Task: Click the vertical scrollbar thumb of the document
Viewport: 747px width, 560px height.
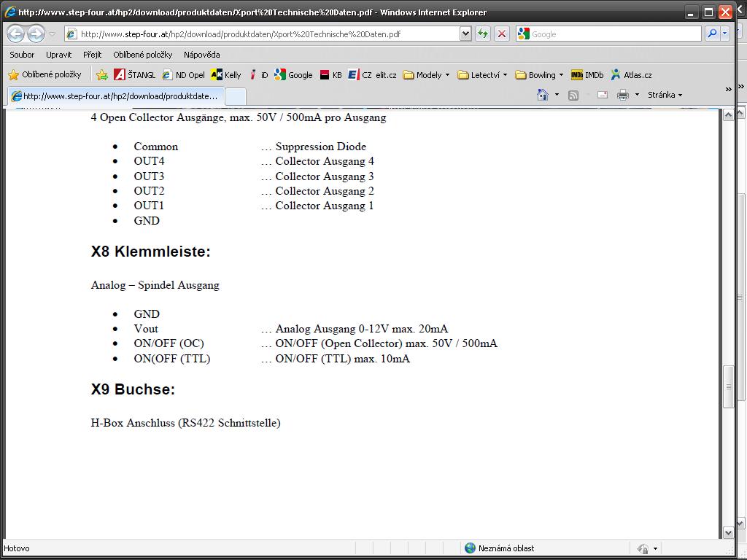Action: tap(727, 386)
